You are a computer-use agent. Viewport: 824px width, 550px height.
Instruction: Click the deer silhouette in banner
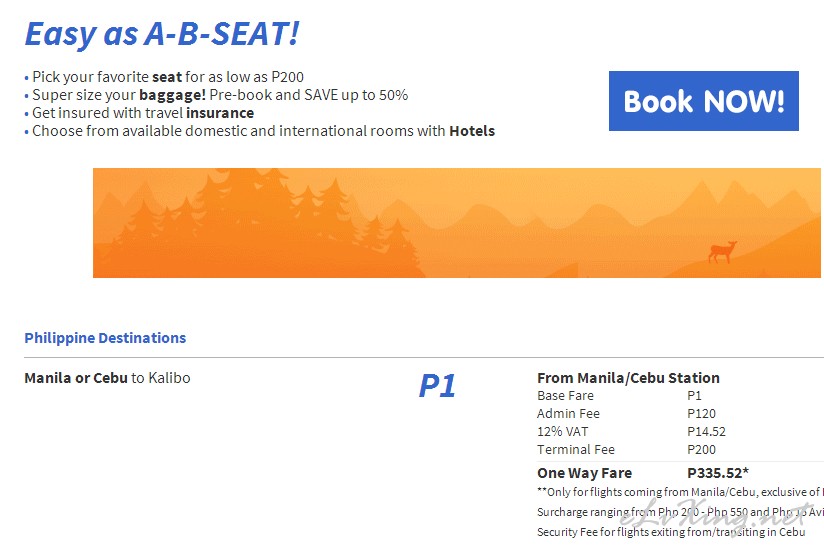pyautogui.click(x=723, y=252)
